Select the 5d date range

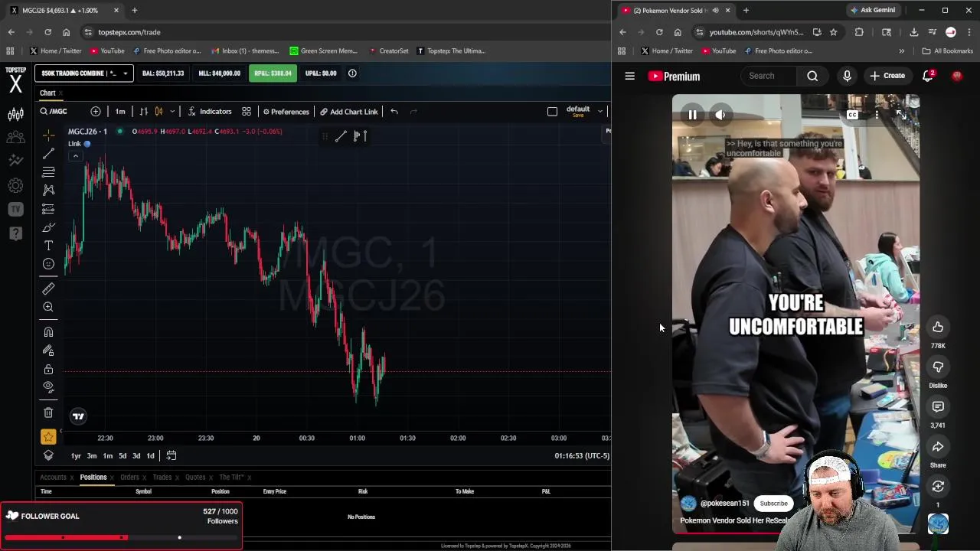tap(122, 456)
